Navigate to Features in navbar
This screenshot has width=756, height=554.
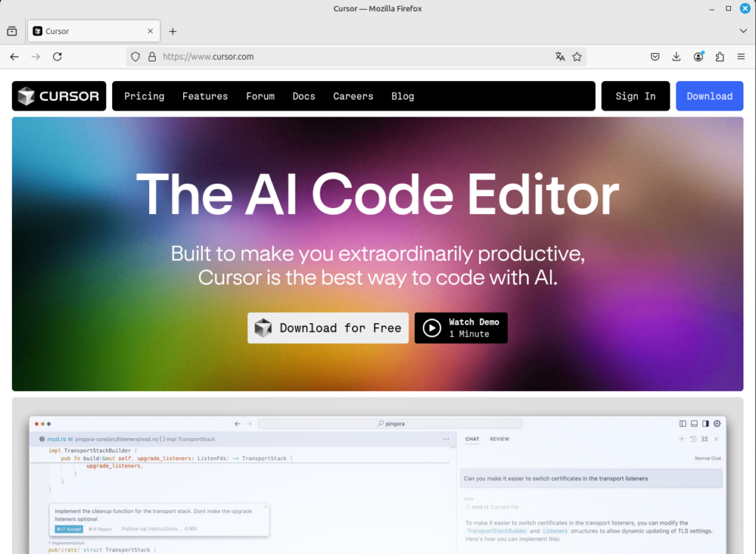coord(205,96)
